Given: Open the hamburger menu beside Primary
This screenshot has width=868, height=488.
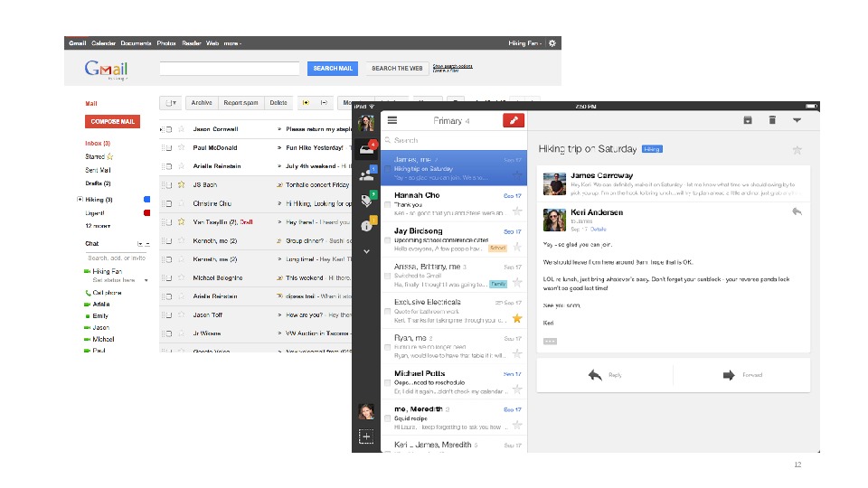Looking at the screenshot, I should [392, 120].
